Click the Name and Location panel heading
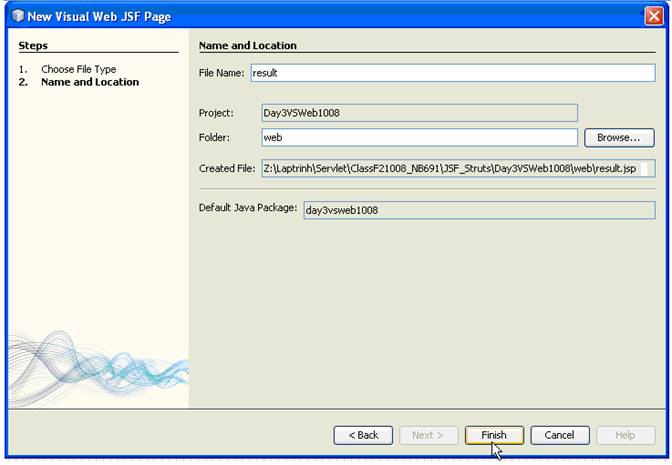672x465 pixels. click(x=248, y=45)
